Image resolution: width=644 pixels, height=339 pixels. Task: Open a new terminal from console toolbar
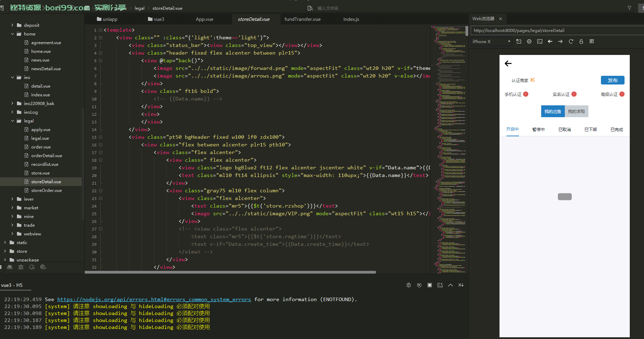click(440, 285)
